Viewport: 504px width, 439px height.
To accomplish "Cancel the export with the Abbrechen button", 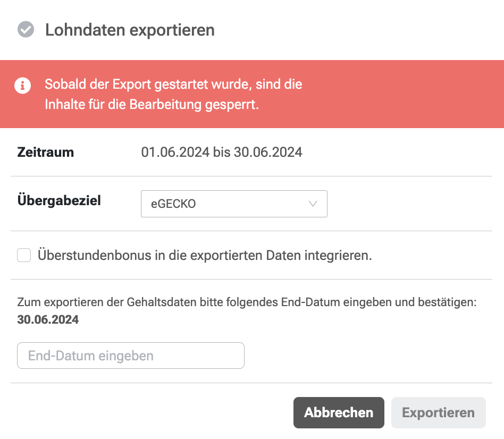I will click(x=339, y=412).
